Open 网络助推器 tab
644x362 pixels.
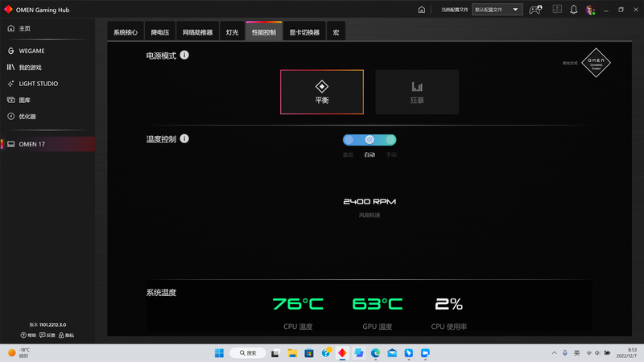coord(196,33)
